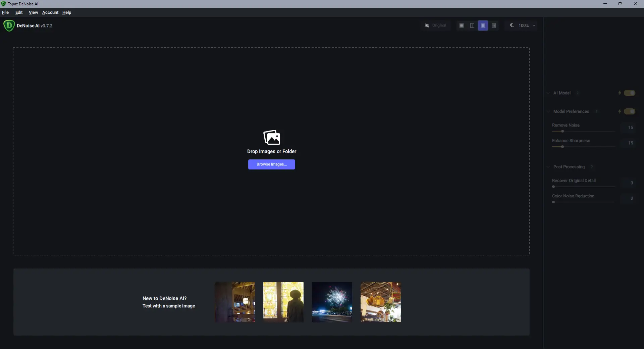The width and height of the screenshot is (644, 349).
Task: Close the Topaz DeNoise AI window
Action: 636,4
